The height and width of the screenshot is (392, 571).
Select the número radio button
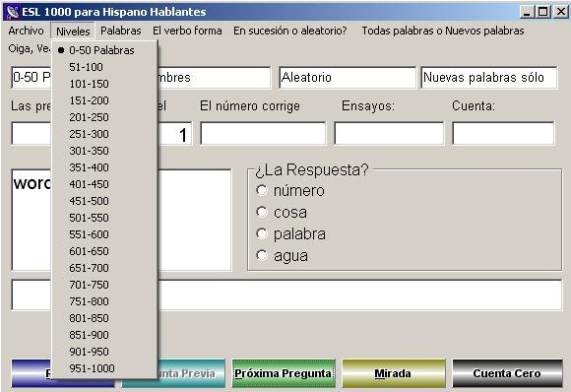click(262, 190)
